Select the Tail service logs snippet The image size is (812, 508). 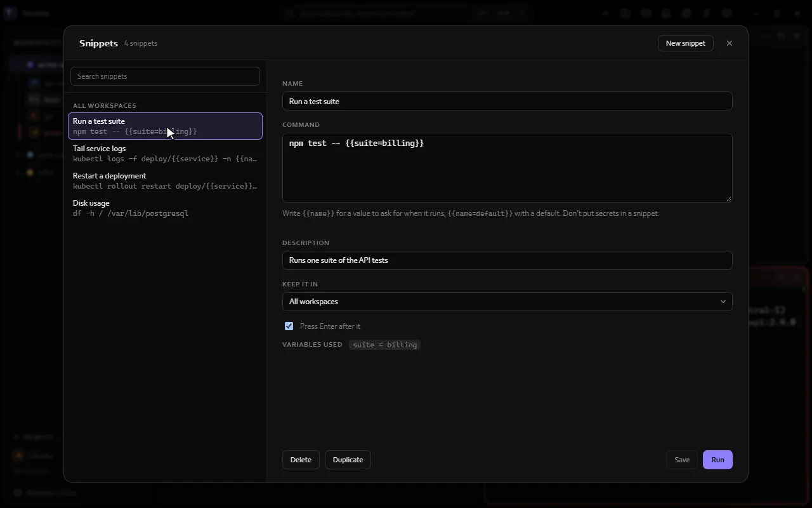[x=165, y=153]
